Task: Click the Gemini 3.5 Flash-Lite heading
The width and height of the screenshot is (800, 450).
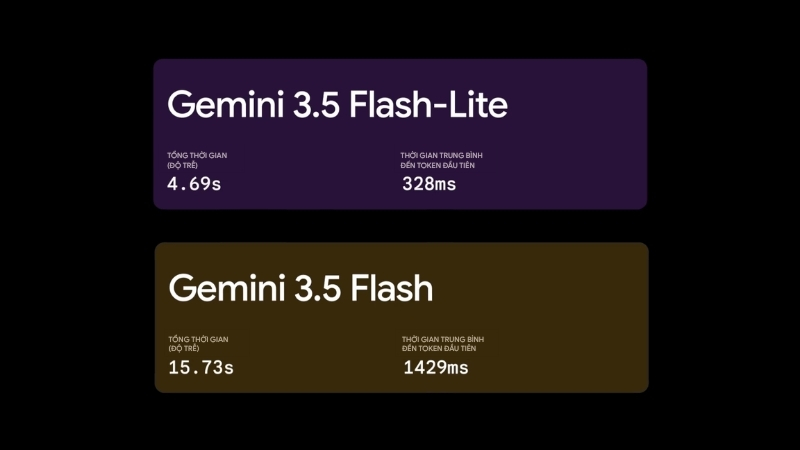Action: point(337,105)
